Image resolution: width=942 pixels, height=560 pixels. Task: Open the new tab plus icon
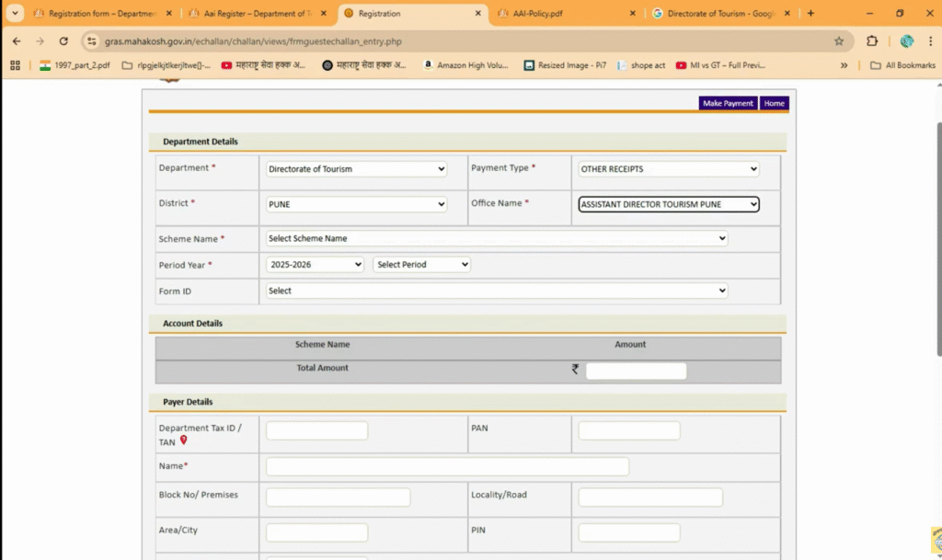(x=810, y=14)
